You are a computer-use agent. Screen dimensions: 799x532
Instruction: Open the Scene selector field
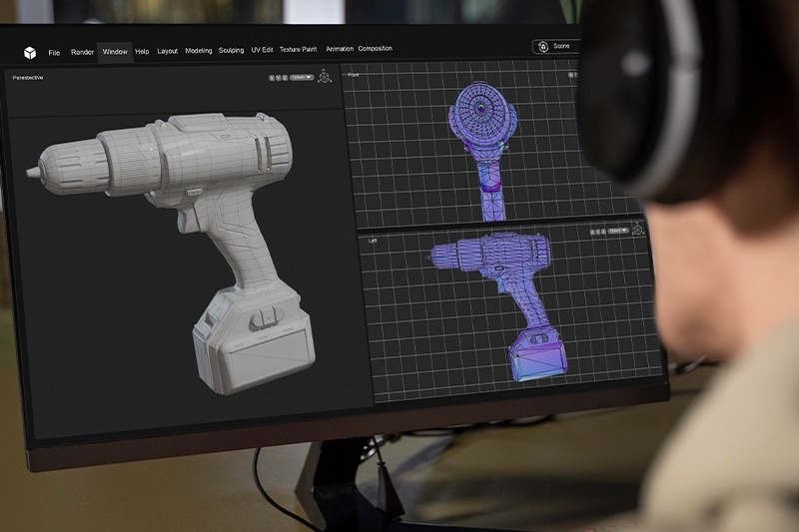coord(556,46)
